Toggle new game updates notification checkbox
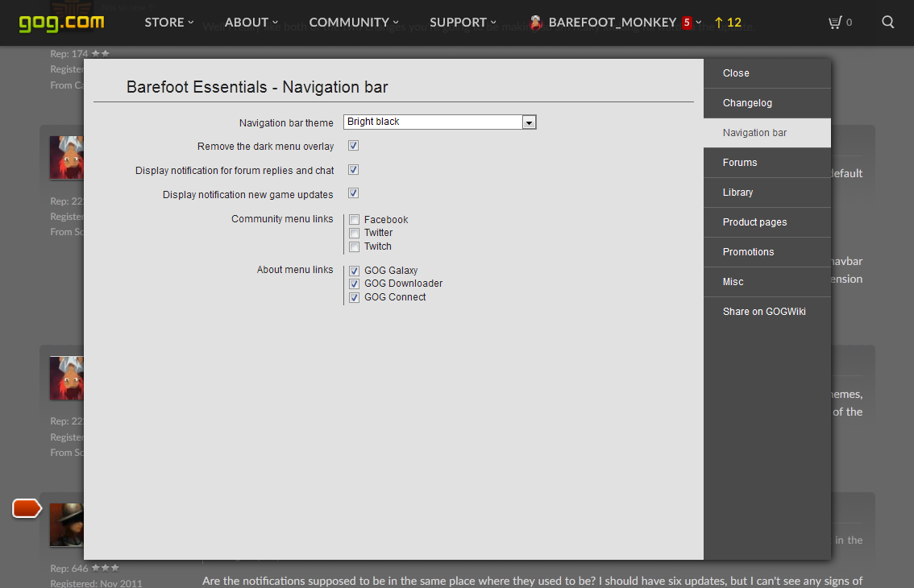 (353, 193)
